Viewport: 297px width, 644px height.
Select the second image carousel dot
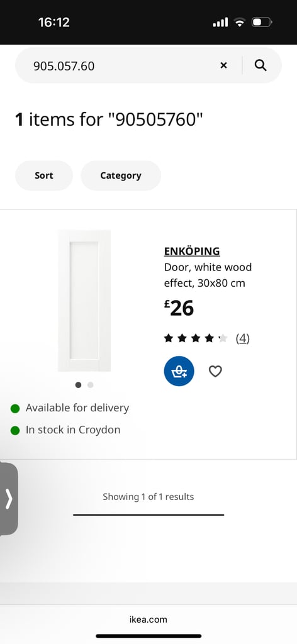(91, 385)
